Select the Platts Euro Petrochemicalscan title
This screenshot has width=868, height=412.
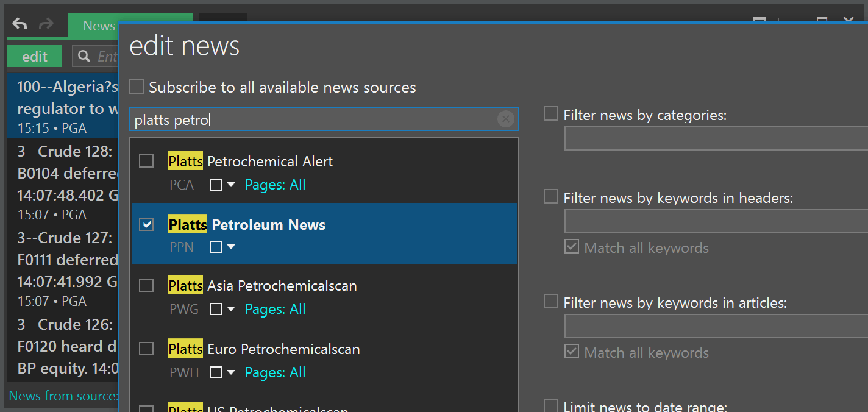264,349
